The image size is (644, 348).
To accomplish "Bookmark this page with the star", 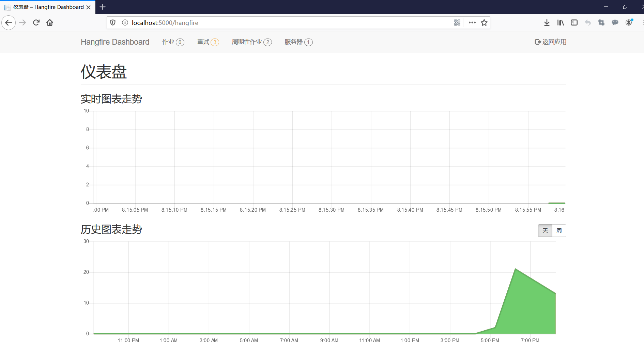I will click(484, 23).
